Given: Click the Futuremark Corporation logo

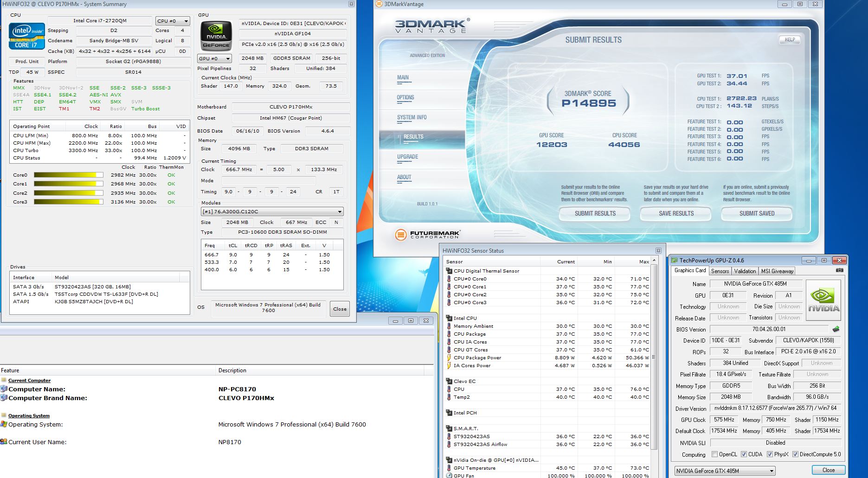Looking at the screenshot, I should 427,235.
